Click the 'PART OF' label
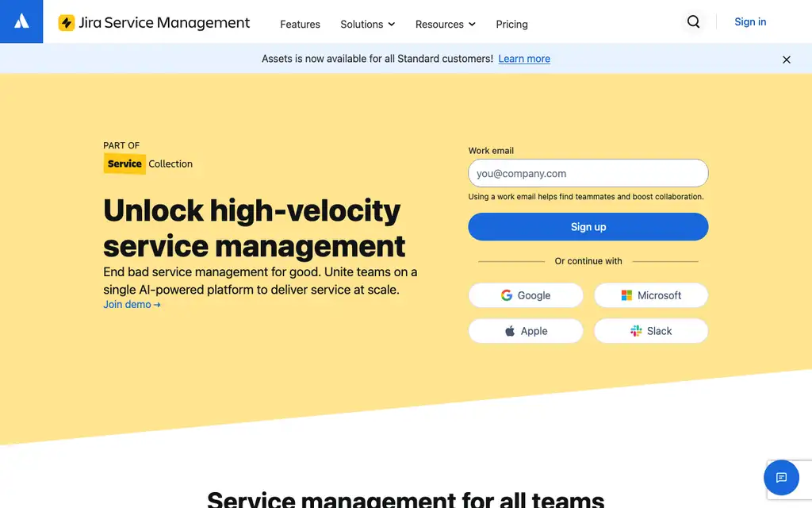The image size is (812, 508). (x=121, y=146)
